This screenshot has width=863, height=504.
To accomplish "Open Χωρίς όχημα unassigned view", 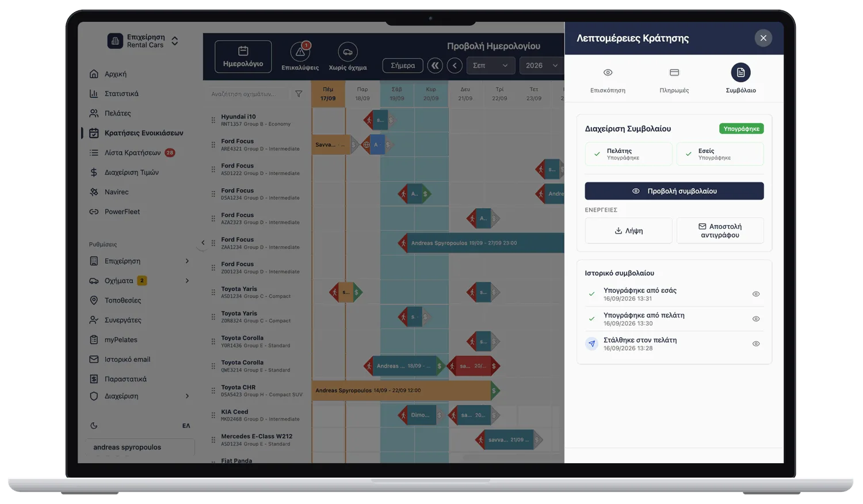I will [348, 56].
